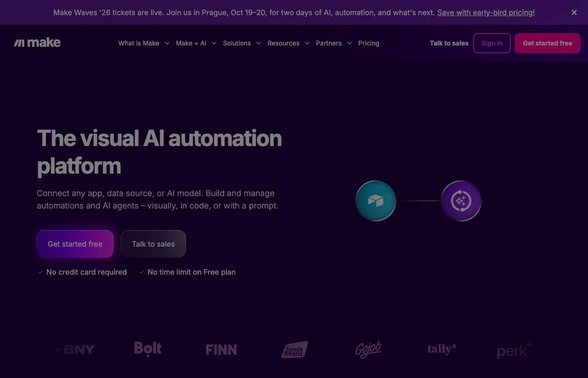Click the hero Get started free button

[75, 244]
